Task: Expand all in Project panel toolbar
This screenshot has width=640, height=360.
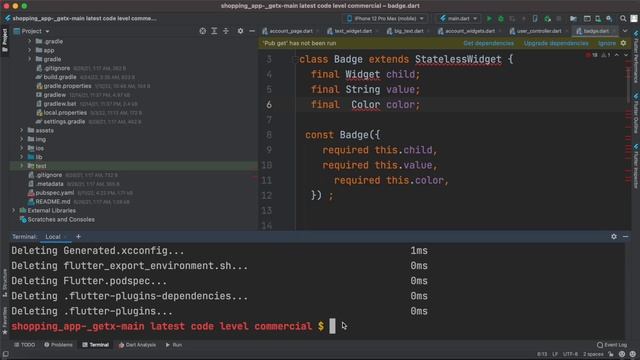Action: (x=214, y=31)
